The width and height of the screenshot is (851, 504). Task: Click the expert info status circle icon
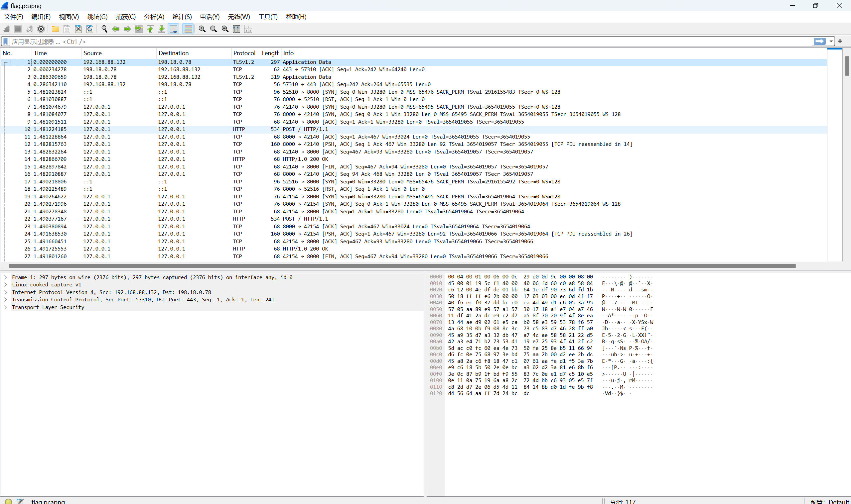9,501
